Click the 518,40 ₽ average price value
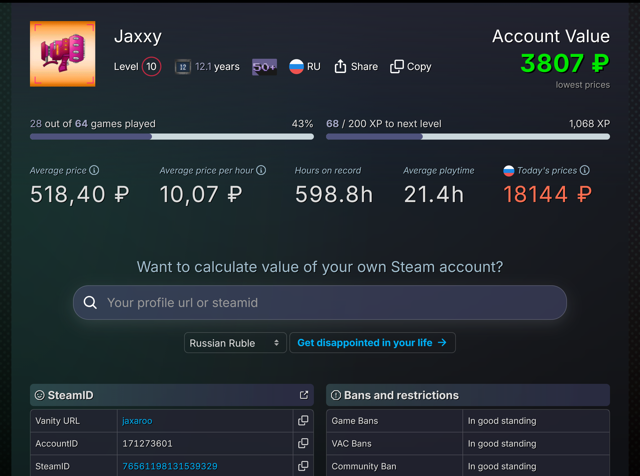The height and width of the screenshot is (476, 640). point(80,194)
